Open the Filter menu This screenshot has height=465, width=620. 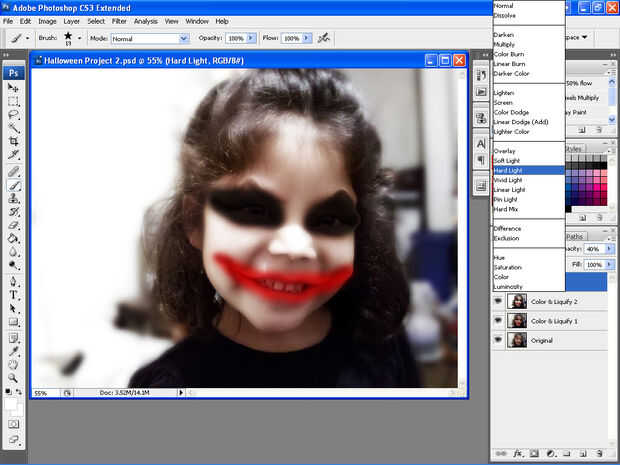pos(119,20)
